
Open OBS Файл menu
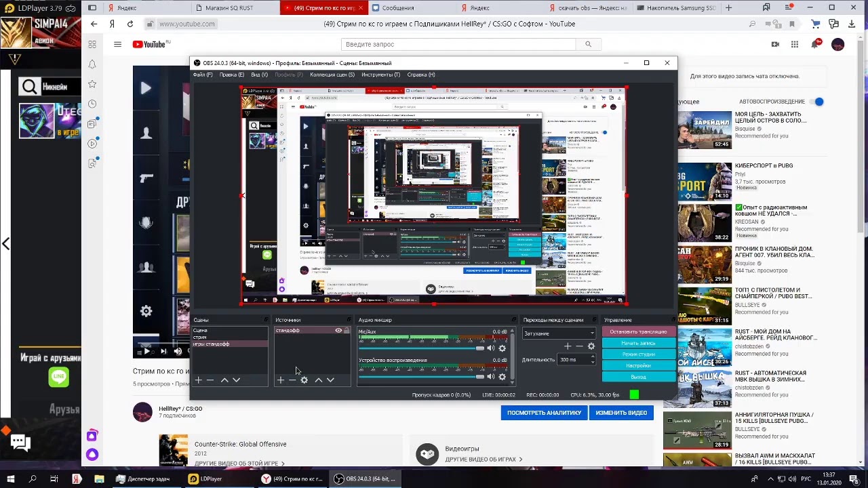203,75
